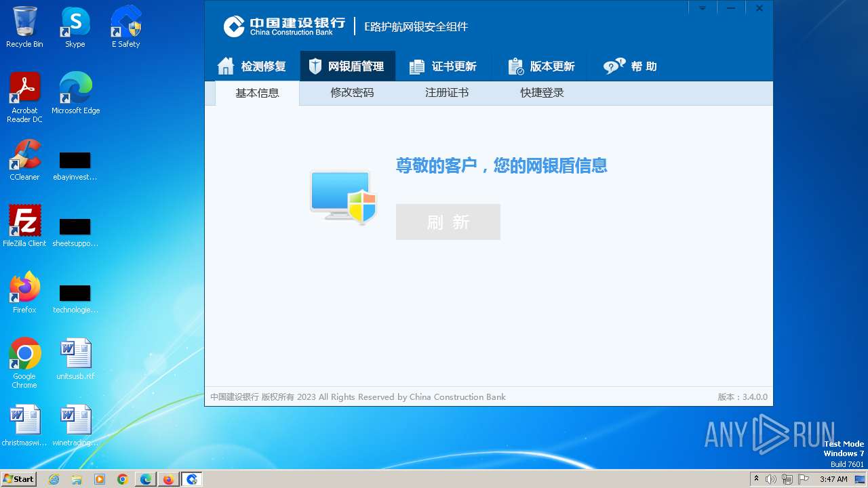This screenshot has height=488, width=868.
Task: Open the 注册证书 sub-tab
Action: point(447,93)
